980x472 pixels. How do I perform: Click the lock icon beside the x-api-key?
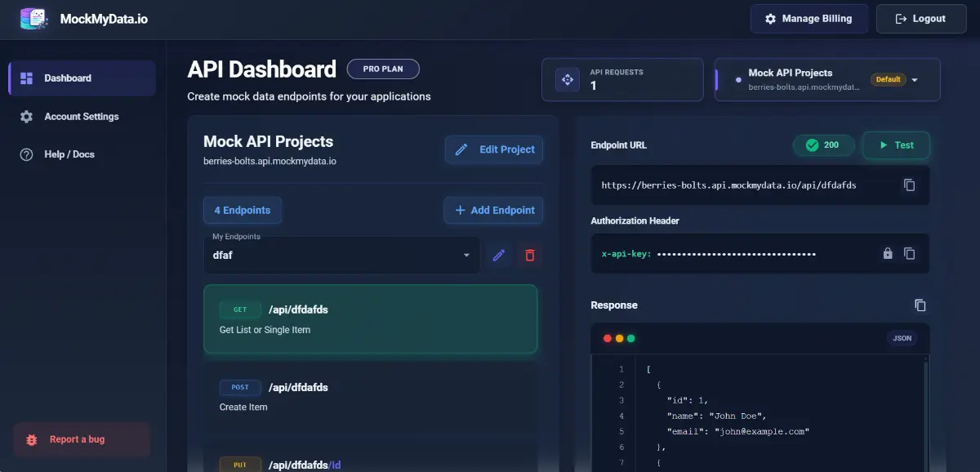coord(887,254)
